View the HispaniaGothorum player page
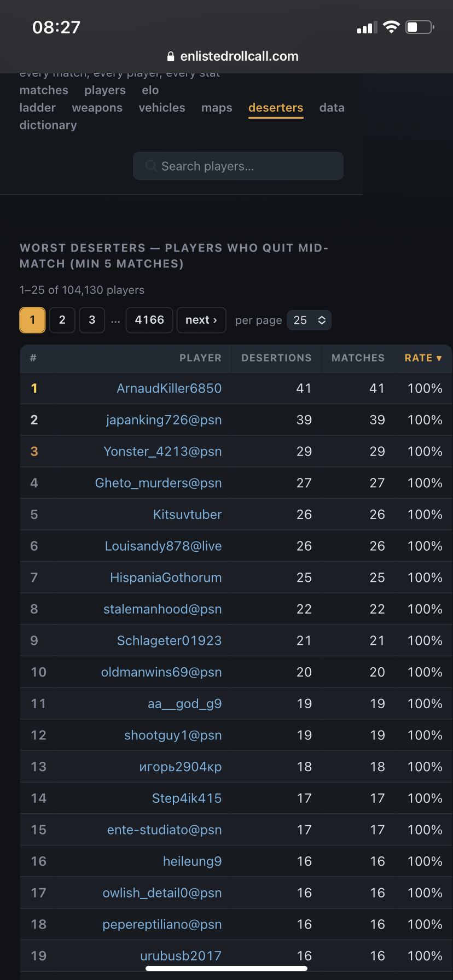 click(166, 577)
